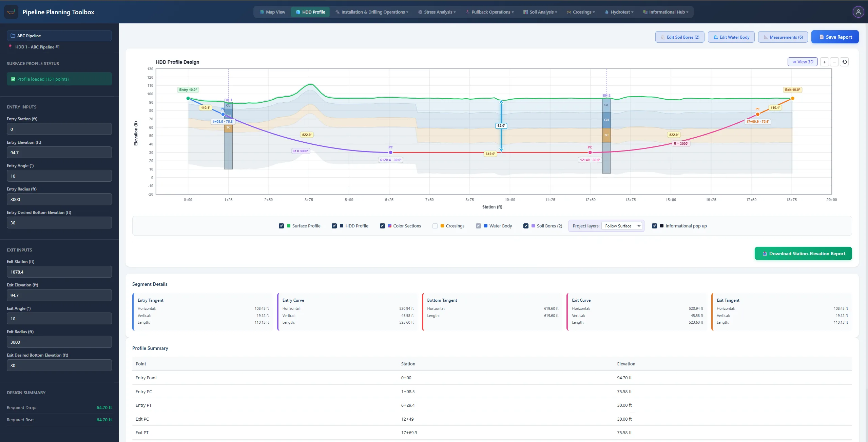This screenshot has height=442, width=868.
Task: Click the user profile avatar icon
Action: click(858, 12)
